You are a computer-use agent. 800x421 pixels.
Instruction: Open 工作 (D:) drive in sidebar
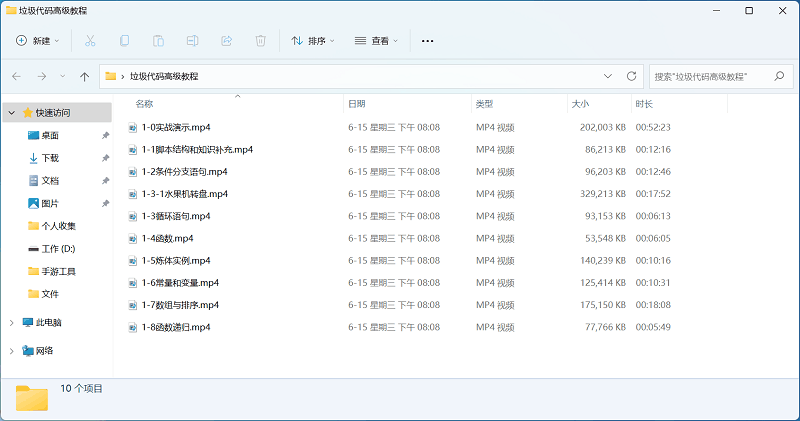[x=58, y=248]
